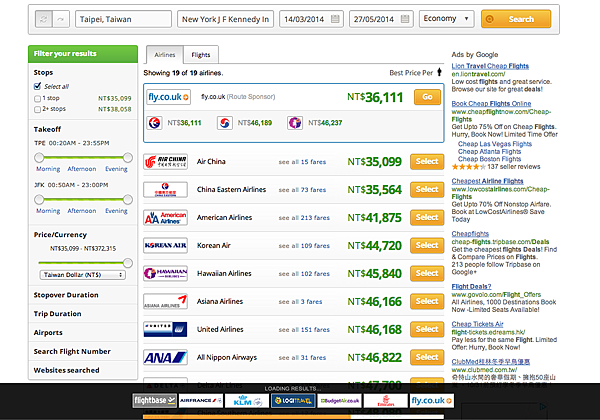
Task: Open see all 213 fares link
Action: [304, 218]
